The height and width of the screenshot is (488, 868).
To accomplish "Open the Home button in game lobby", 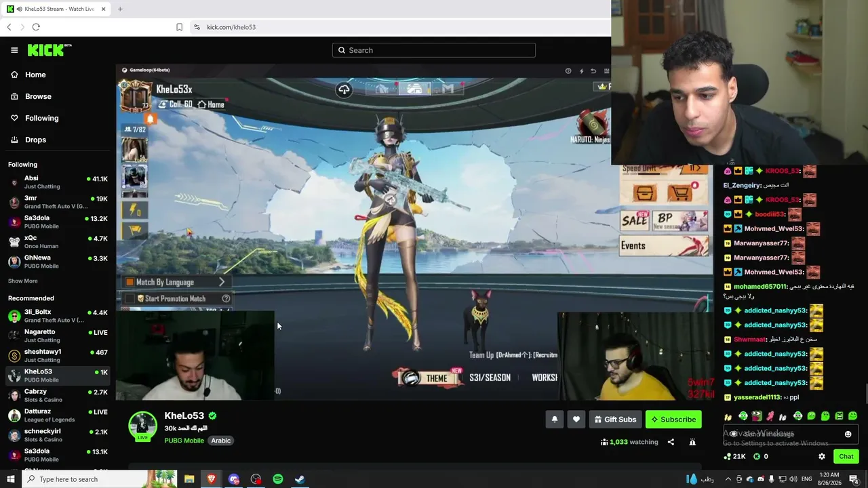I will [212, 104].
